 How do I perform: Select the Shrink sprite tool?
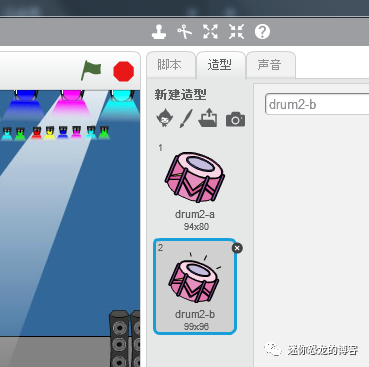[x=236, y=32]
